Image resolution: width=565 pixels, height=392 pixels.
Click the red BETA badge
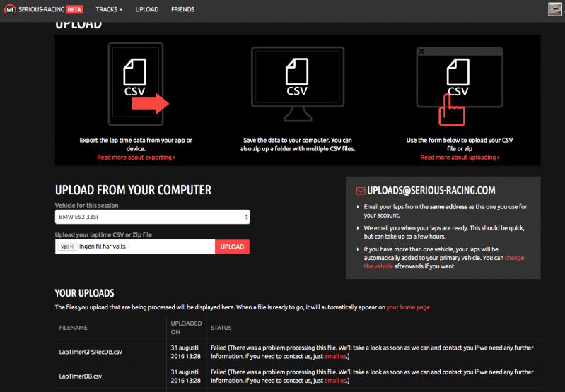[x=74, y=9]
